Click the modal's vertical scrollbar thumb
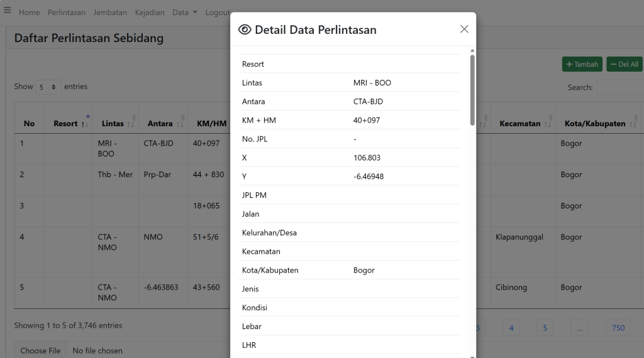 click(472, 90)
